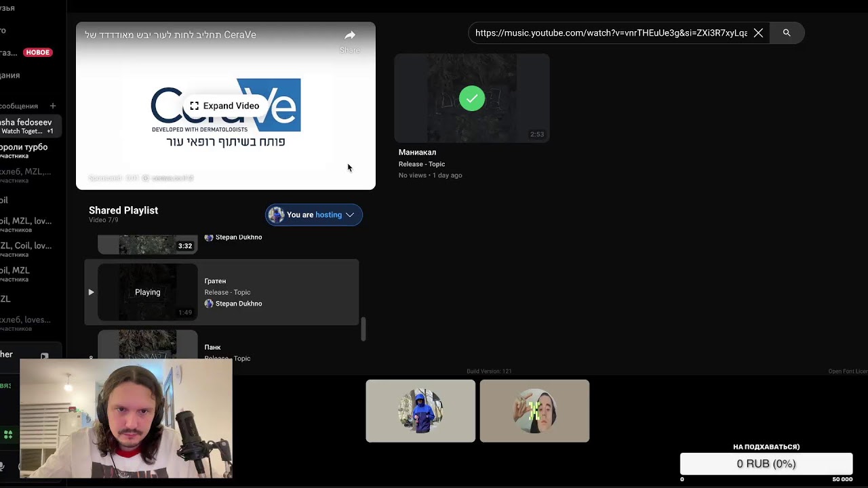The width and height of the screenshot is (868, 488).
Task: Select the blue-jacket participant tile
Action: 420,411
